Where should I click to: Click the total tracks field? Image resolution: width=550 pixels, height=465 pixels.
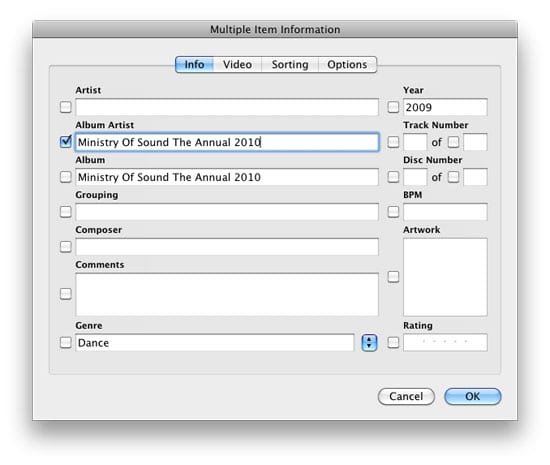point(475,142)
